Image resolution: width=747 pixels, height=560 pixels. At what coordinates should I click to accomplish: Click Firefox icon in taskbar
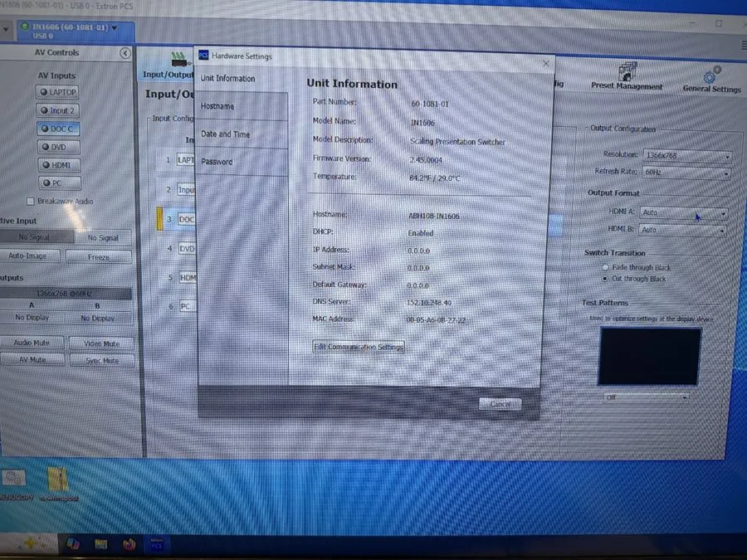pyautogui.click(x=129, y=543)
